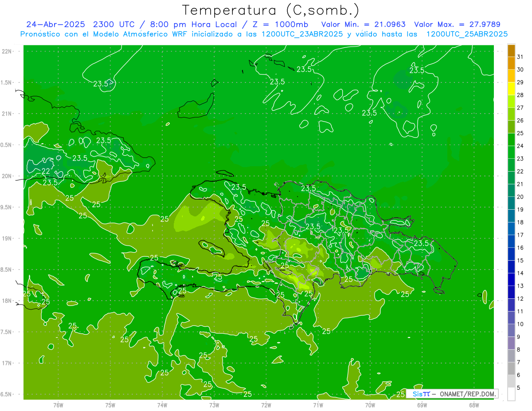Click the 75W longitude axis label
This screenshot has width=532, height=411.
pos(110,405)
